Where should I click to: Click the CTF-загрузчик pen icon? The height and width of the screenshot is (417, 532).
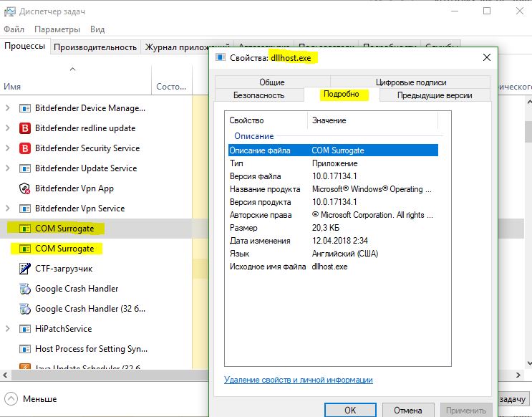tap(25, 269)
